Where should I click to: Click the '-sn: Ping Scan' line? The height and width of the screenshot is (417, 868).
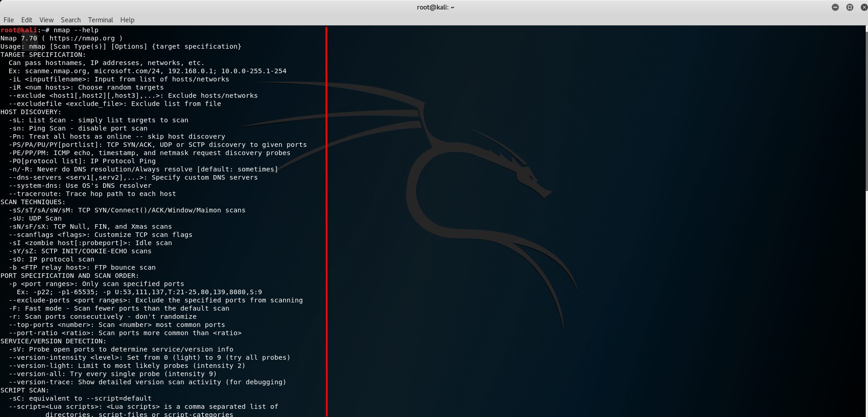tap(78, 128)
